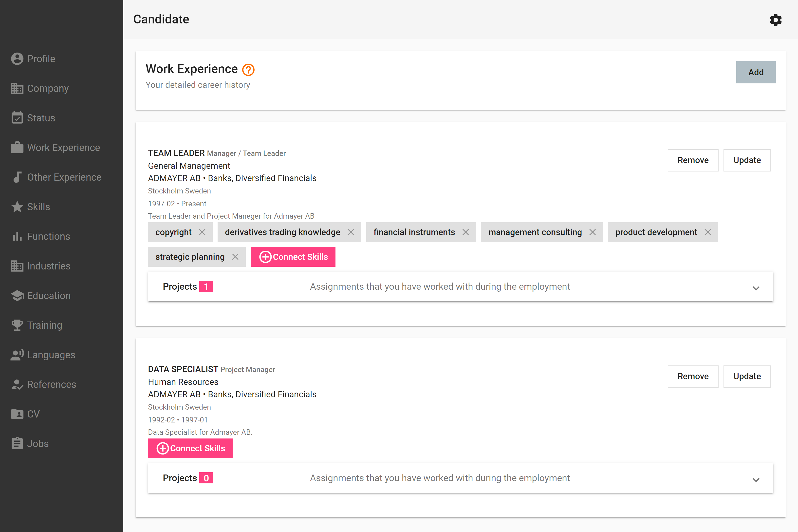
Task: Connect Skills to Data Specialist position
Action: point(190,448)
